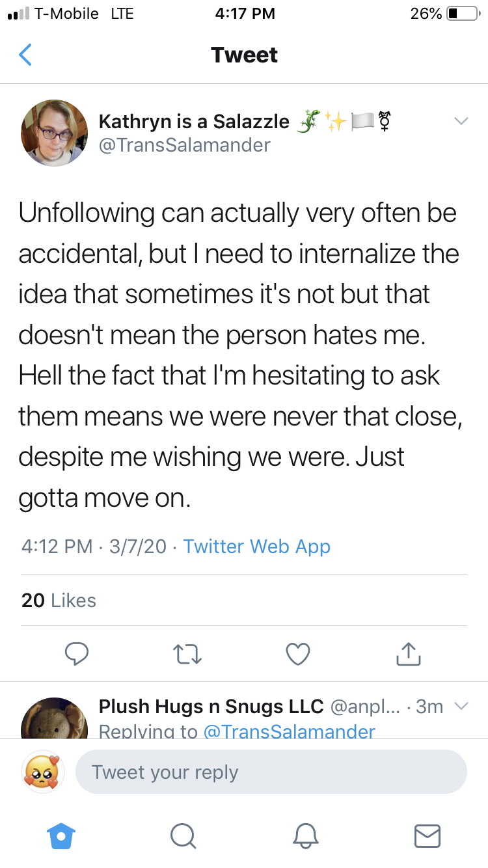The image size is (488, 868).
Task: Tap the Tweet your reply field
Action: pyautogui.click(x=271, y=772)
